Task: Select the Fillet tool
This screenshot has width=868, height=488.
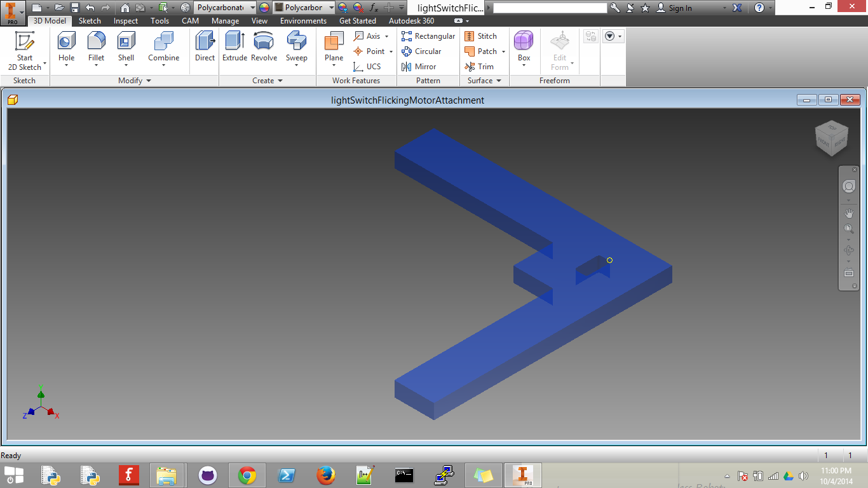Action: click(96, 48)
